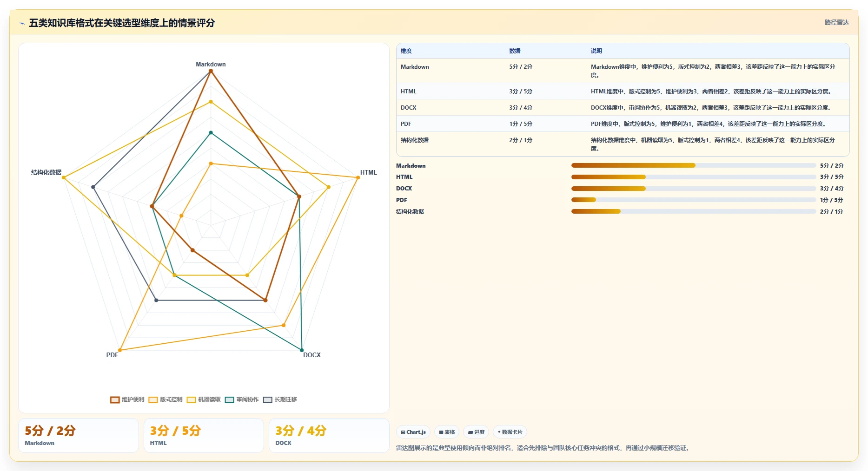Click the small icon before the chart title
868x471 pixels.
(x=22, y=23)
